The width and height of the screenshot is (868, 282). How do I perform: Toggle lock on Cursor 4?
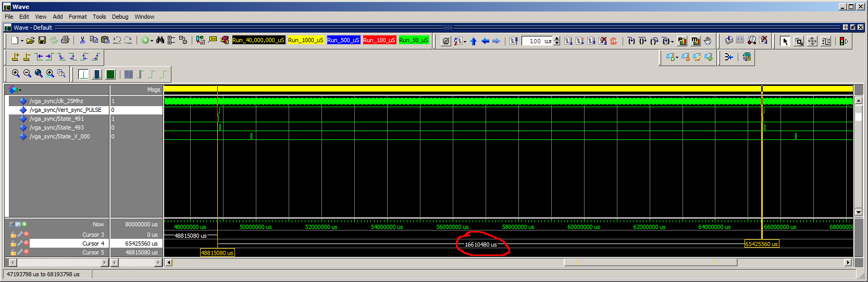13,243
